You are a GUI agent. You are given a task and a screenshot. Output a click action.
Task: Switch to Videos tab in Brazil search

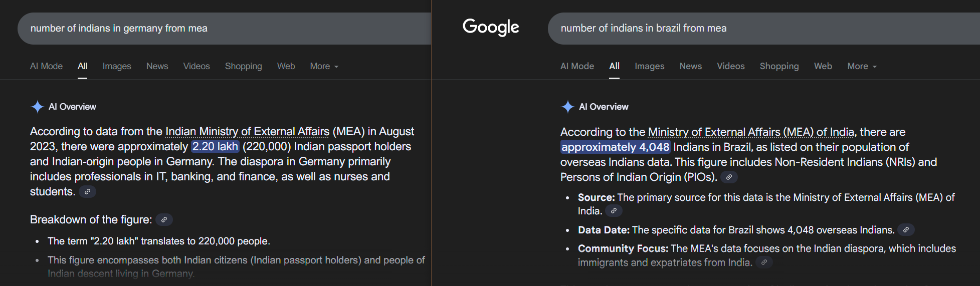730,66
